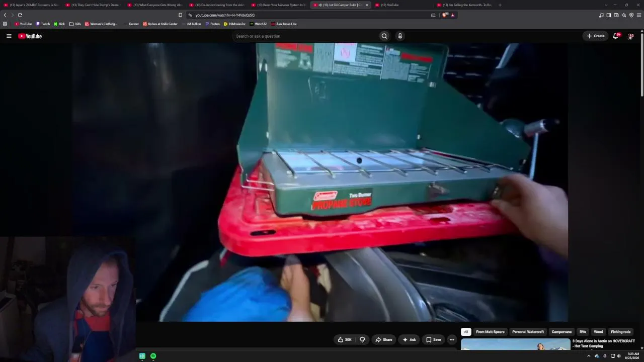Switch to Reset Your Nervous System tab
The width and height of the screenshot is (644, 362).
[x=279, y=5]
